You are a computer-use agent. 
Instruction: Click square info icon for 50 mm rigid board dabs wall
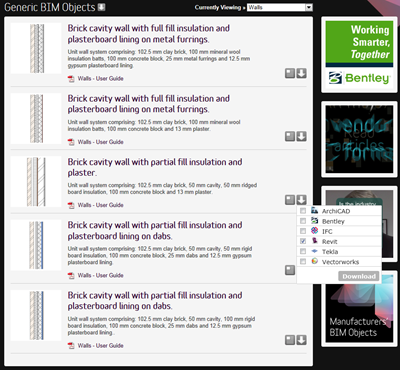click(x=290, y=270)
